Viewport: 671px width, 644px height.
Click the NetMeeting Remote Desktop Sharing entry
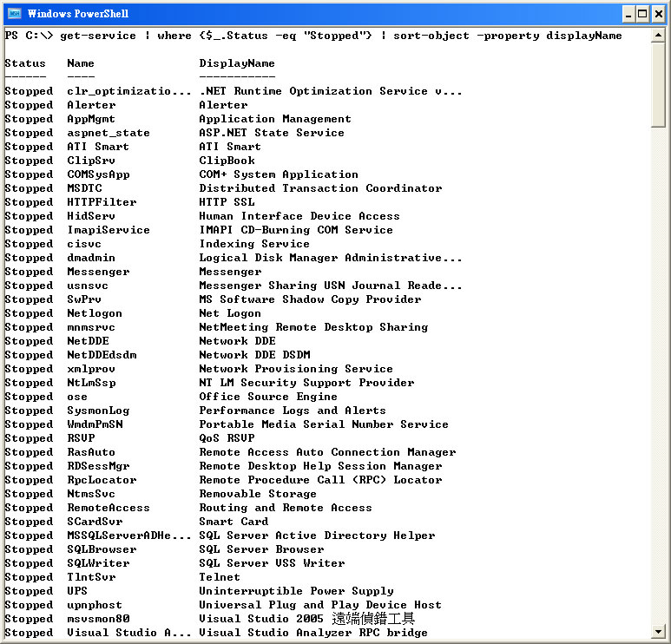(313, 327)
